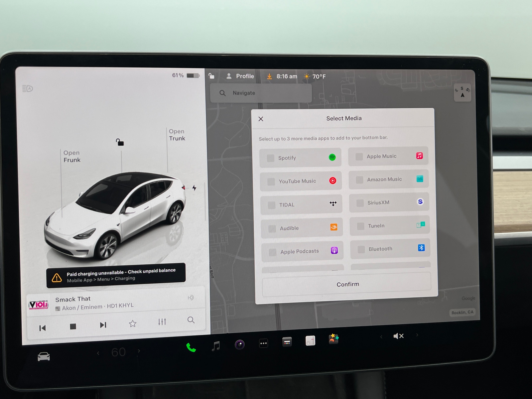532x399 pixels.
Task: Tap the HD radio indicator icon
Action: point(191,298)
